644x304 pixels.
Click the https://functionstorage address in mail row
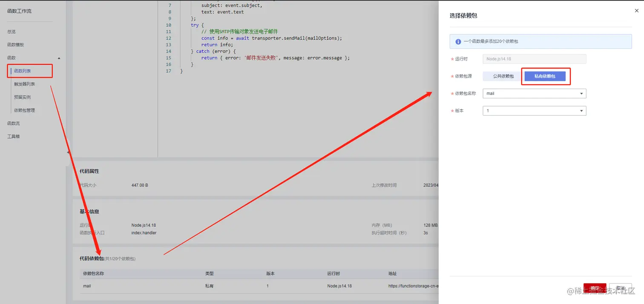414,286
